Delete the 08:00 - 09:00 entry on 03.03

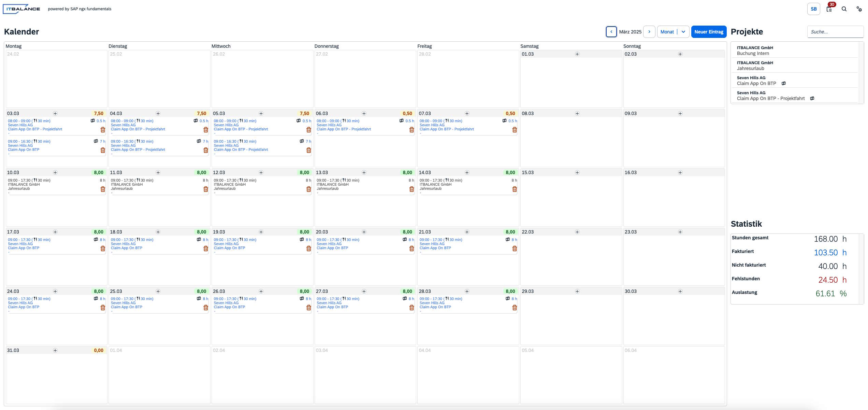coord(103,130)
